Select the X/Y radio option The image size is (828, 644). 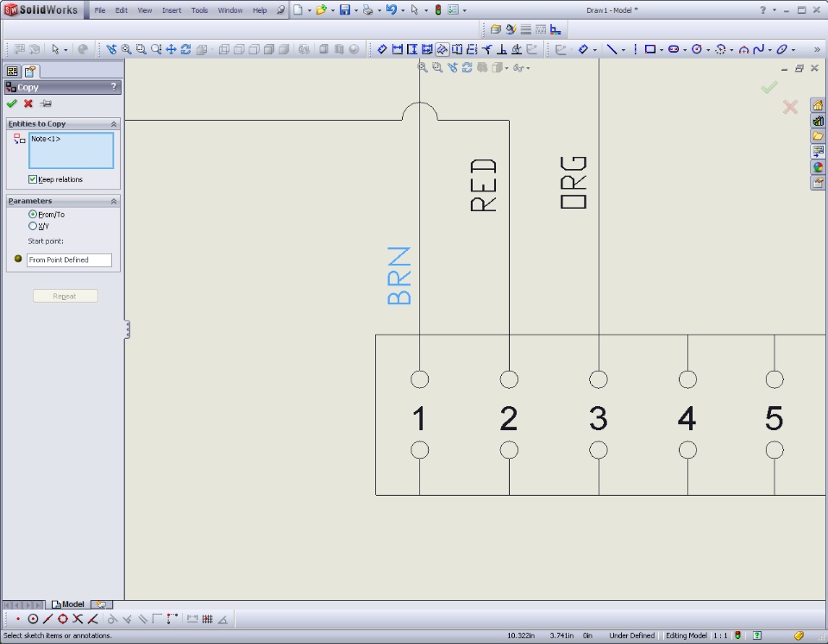(x=33, y=226)
